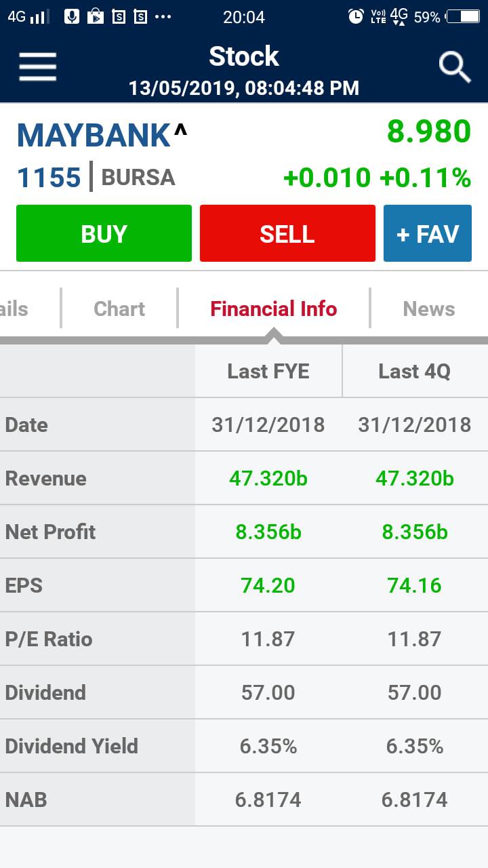This screenshot has width=488, height=868.
Task: Tap the Dividend Yield row label
Action: coord(72,746)
